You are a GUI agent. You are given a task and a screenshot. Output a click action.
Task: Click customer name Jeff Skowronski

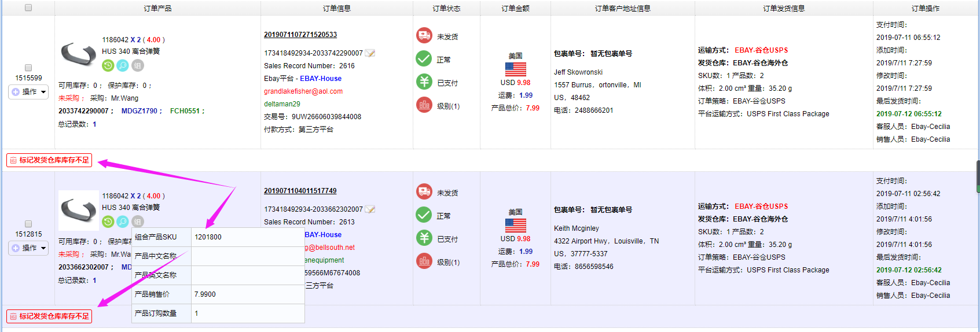coord(578,72)
